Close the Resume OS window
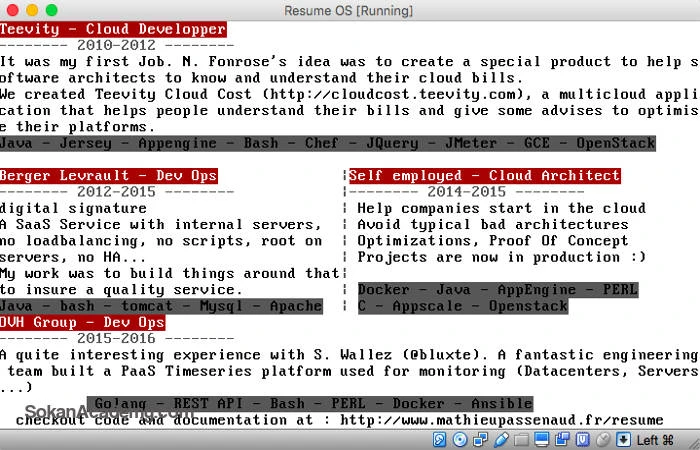The width and height of the screenshot is (700, 450). click(13, 10)
